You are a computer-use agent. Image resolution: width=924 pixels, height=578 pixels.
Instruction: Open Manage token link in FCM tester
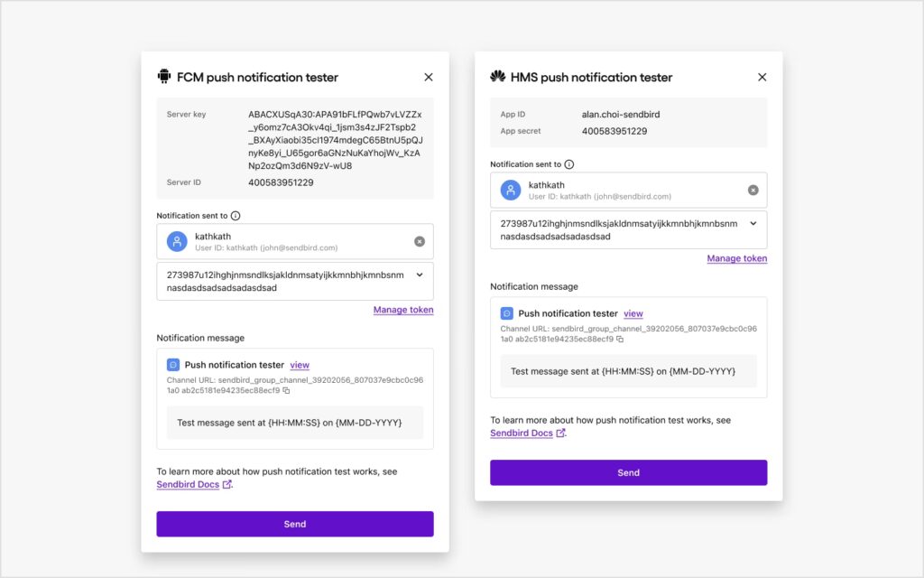403,310
